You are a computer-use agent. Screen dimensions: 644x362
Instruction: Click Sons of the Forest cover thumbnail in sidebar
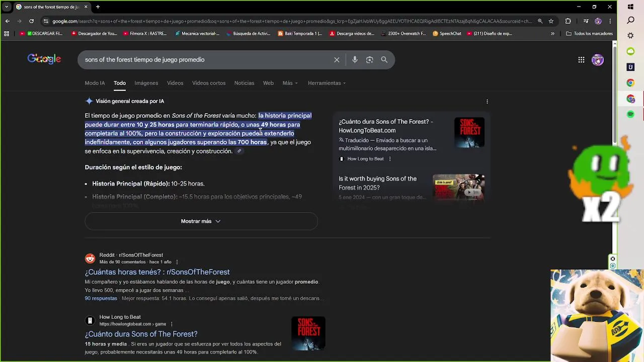click(x=469, y=132)
